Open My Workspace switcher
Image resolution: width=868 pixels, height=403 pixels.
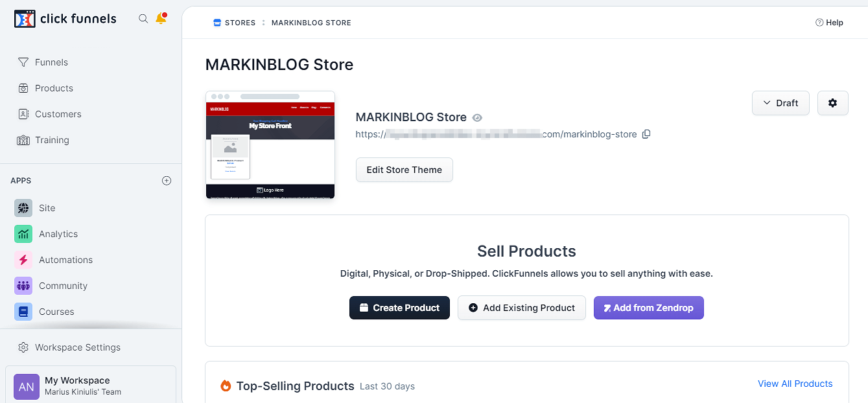pos(91,386)
